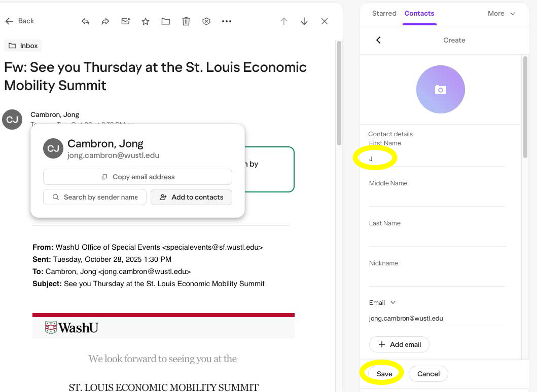The width and height of the screenshot is (537, 392).
Task: Delete email with the trash icon
Action: pyautogui.click(x=186, y=21)
